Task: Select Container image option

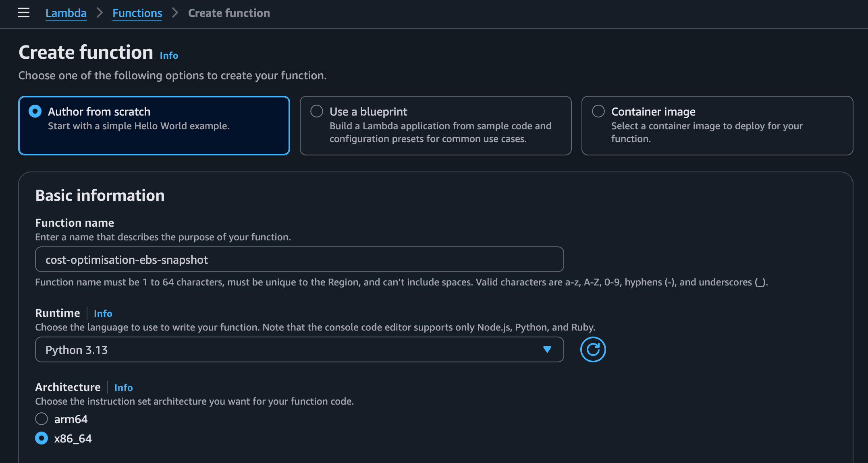Action: pyautogui.click(x=598, y=111)
